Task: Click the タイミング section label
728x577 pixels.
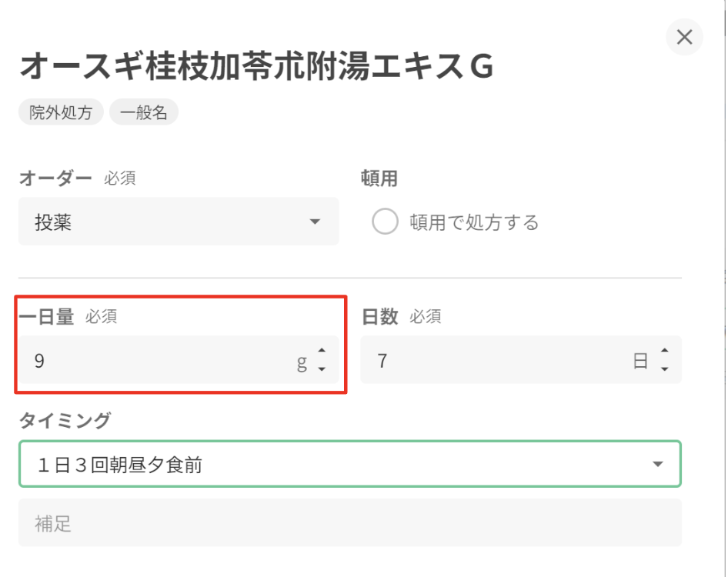Action: (65, 421)
